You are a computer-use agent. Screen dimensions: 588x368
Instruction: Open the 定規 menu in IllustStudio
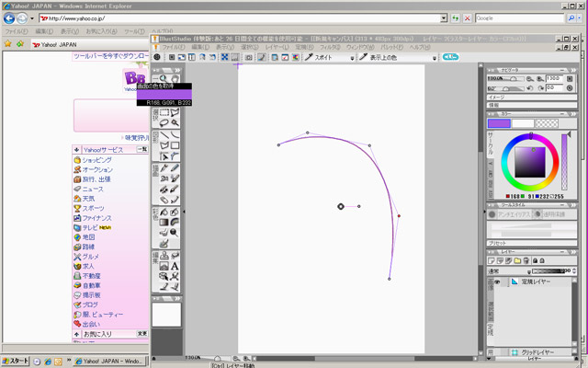[x=304, y=47]
